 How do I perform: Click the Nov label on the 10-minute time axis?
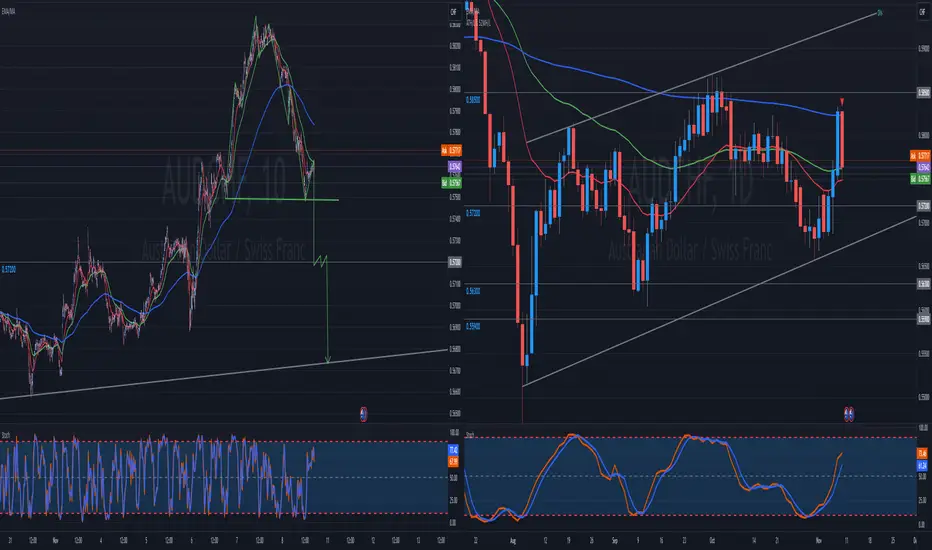[55, 540]
